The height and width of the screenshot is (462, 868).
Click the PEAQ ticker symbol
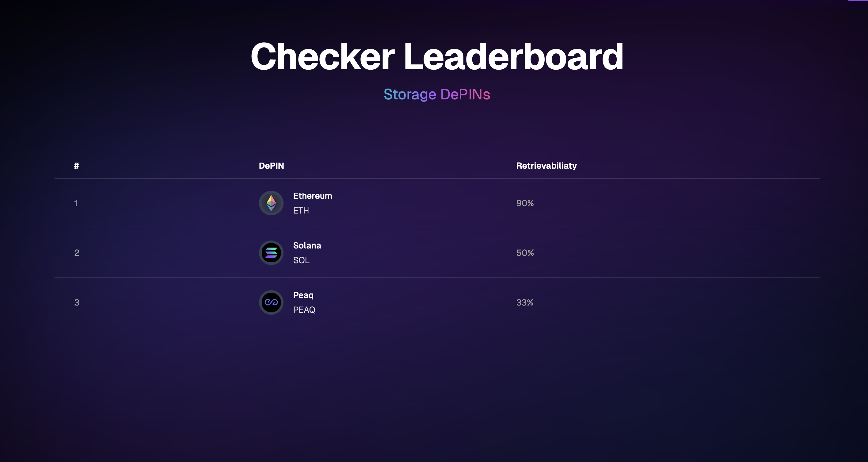(304, 310)
